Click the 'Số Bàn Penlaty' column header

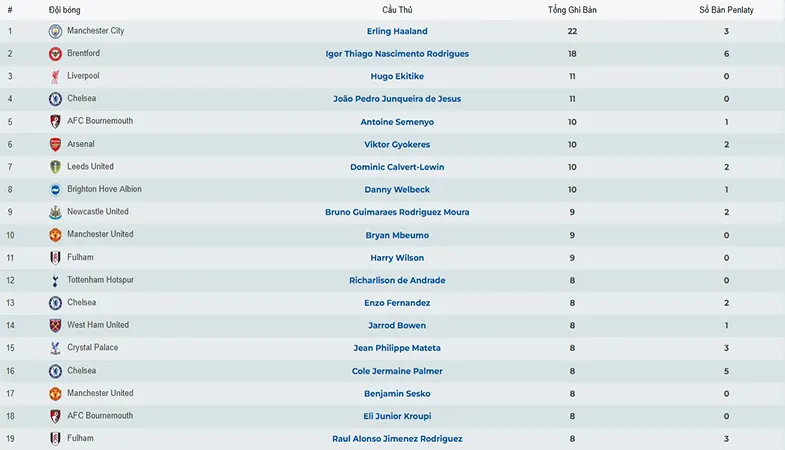[726, 10]
